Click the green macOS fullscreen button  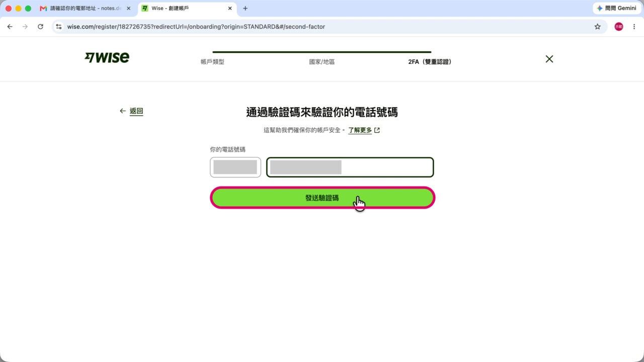28,9
